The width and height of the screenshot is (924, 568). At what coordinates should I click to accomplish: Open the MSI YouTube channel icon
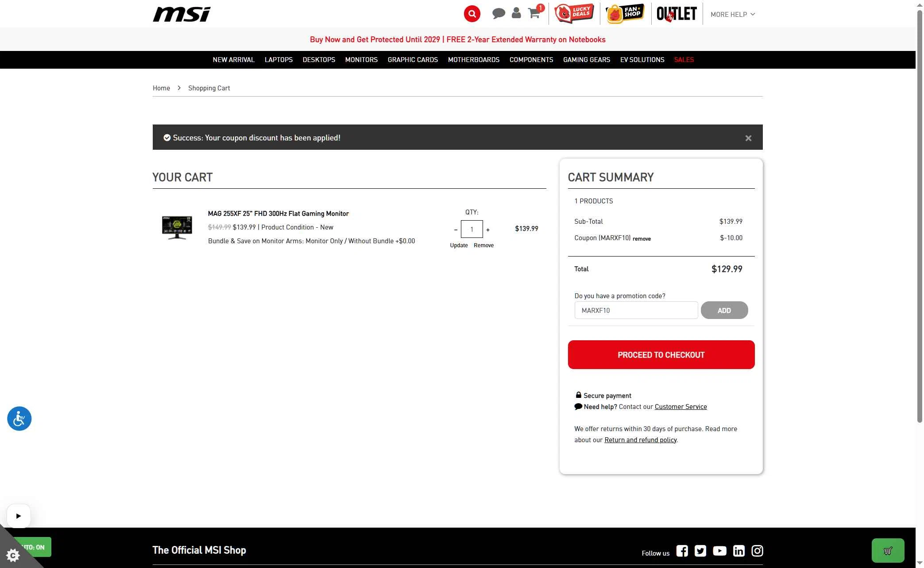click(x=719, y=551)
